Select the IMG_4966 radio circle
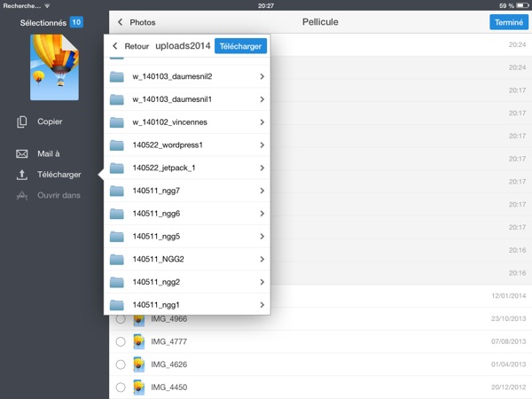The height and width of the screenshot is (399, 532). click(121, 319)
